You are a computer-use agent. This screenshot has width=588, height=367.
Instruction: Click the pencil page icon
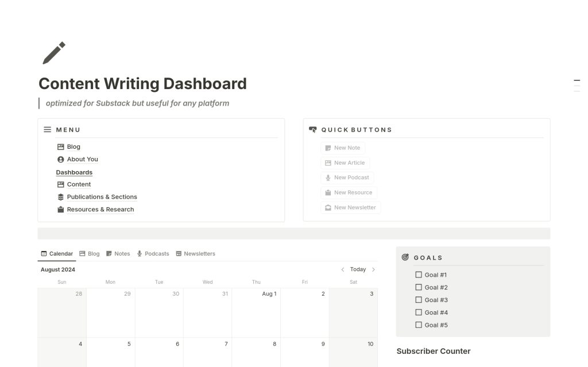(x=54, y=53)
